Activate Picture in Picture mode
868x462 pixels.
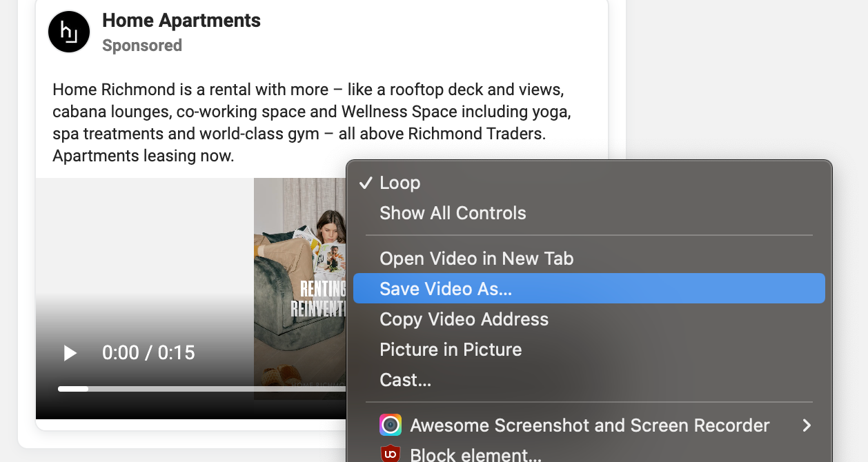[x=451, y=350]
